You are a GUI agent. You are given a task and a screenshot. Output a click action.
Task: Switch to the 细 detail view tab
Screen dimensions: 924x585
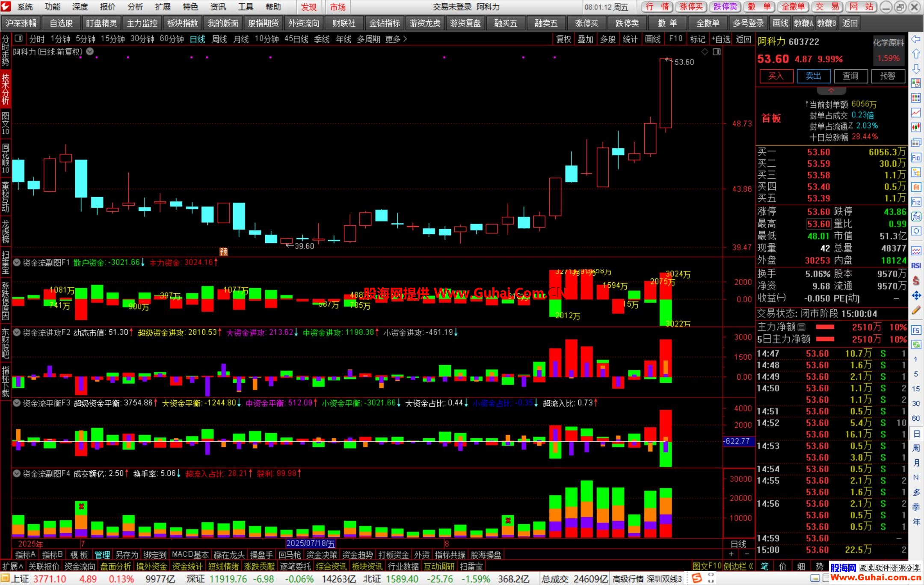coord(801,566)
